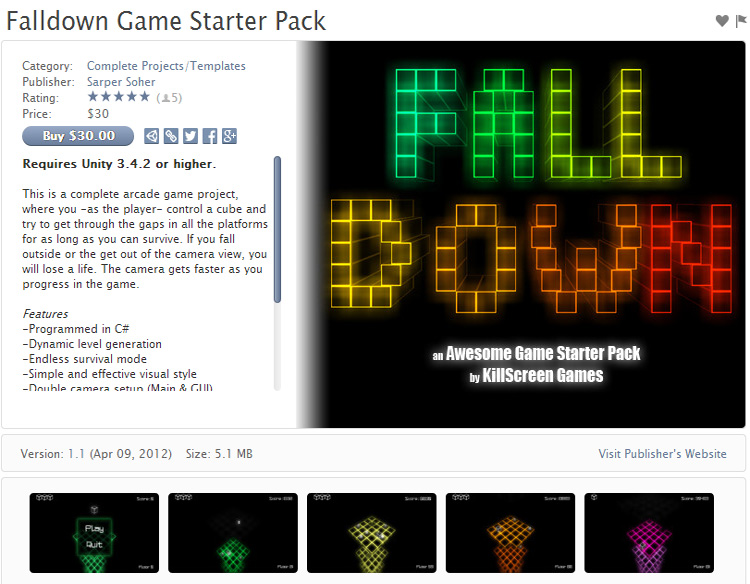Add to favorites with the heart icon
Screen dimensions: 750x584
point(722,21)
